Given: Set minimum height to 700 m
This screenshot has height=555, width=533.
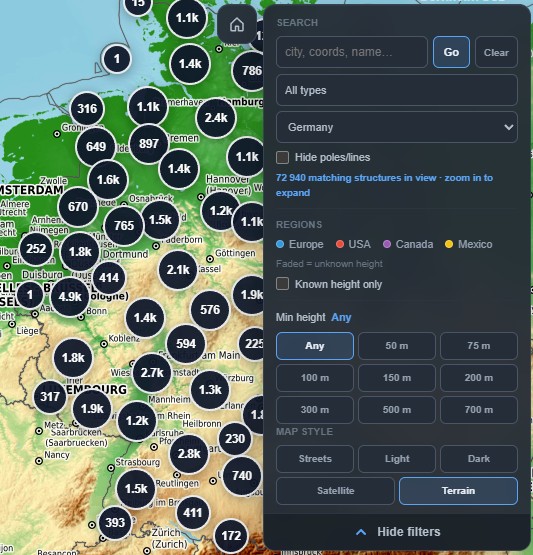Looking at the screenshot, I should pyautogui.click(x=478, y=410).
